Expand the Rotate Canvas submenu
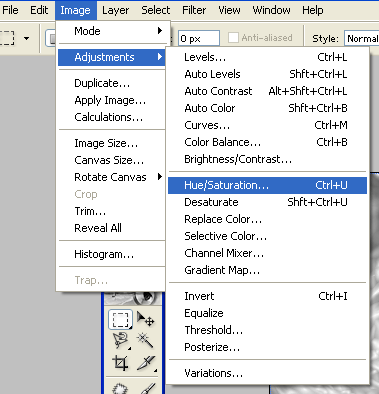The image size is (379, 394). pos(112,177)
